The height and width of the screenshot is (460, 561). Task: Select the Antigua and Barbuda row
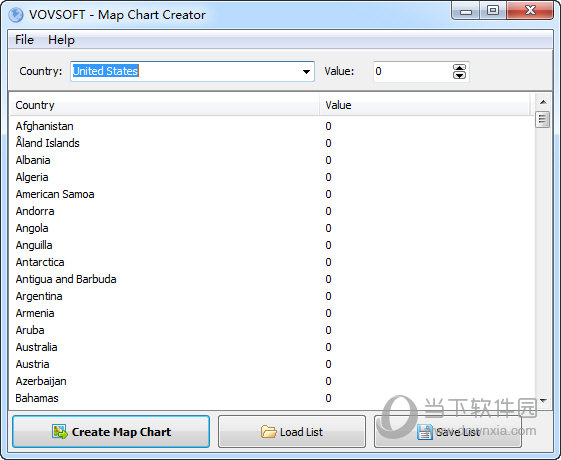(x=272, y=279)
